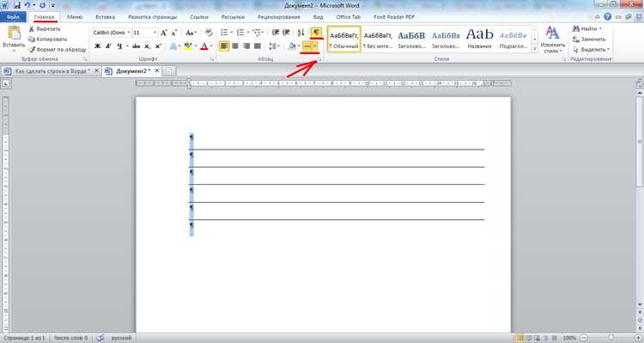Switch to Print Layout view in status bar
Viewport: 644px width, 343px height.
coord(520,338)
